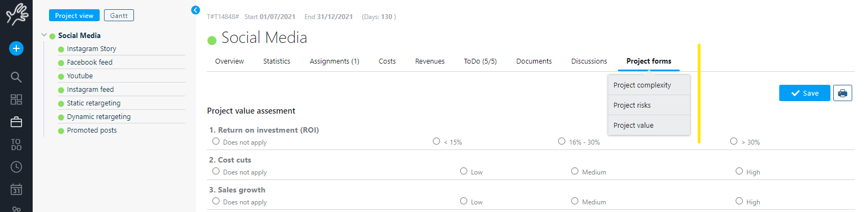The image size is (868, 212).
Task: Click the blue plus add button in sidebar
Action: pos(16,48)
